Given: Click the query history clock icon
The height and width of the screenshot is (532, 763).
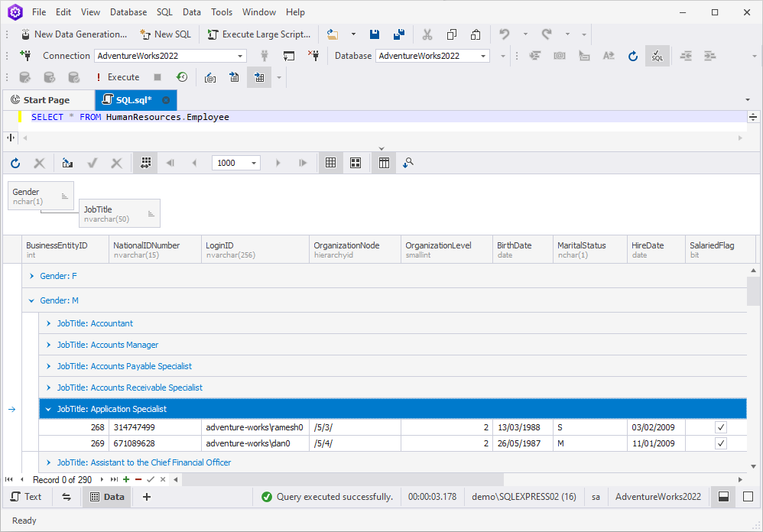Looking at the screenshot, I should tap(182, 77).
